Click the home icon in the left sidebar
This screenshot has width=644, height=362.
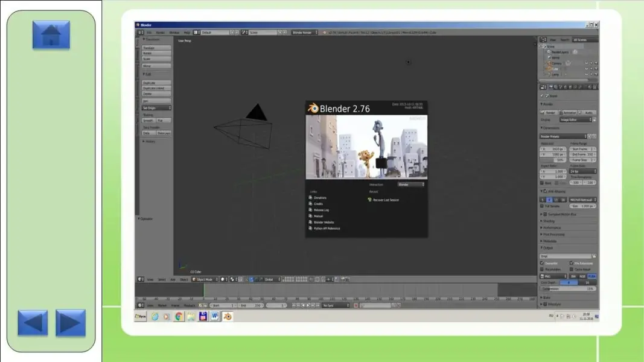click(51, 34)
